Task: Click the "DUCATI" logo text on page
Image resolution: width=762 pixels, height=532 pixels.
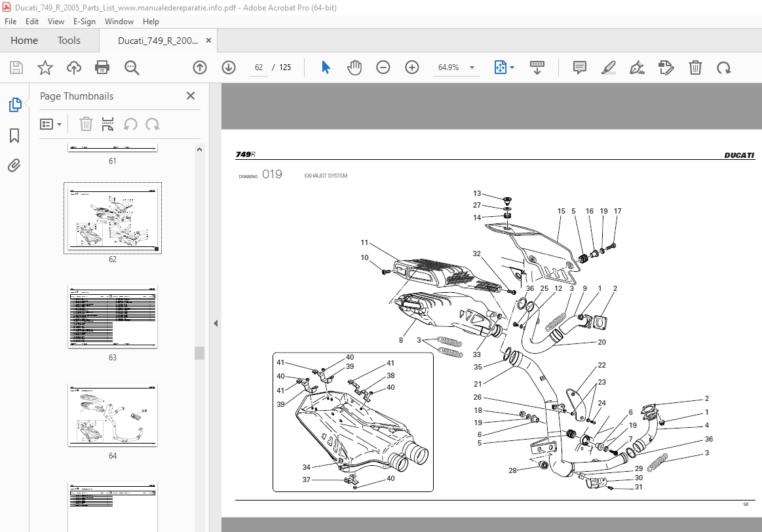Action: (x=739, y=155)
